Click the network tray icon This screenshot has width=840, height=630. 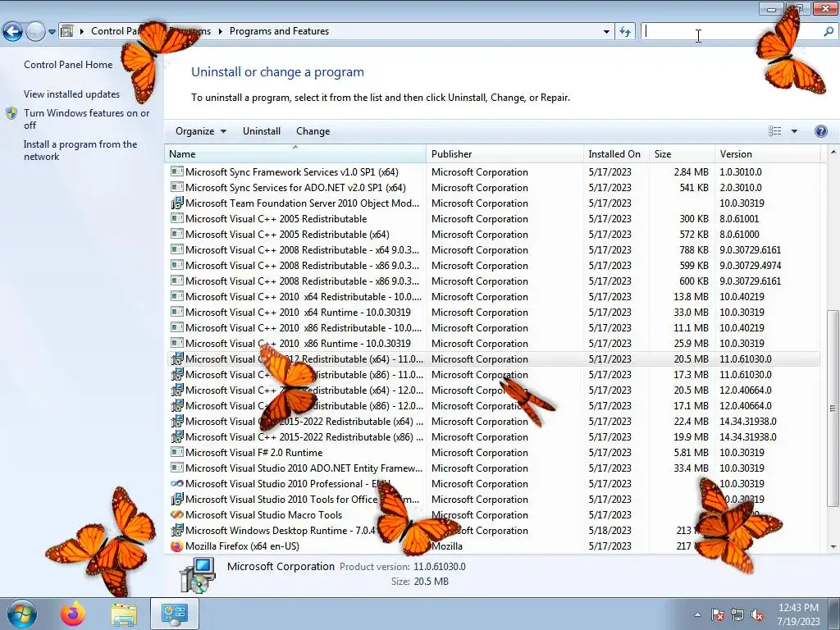pyautogui.click(x=737, y=614)
